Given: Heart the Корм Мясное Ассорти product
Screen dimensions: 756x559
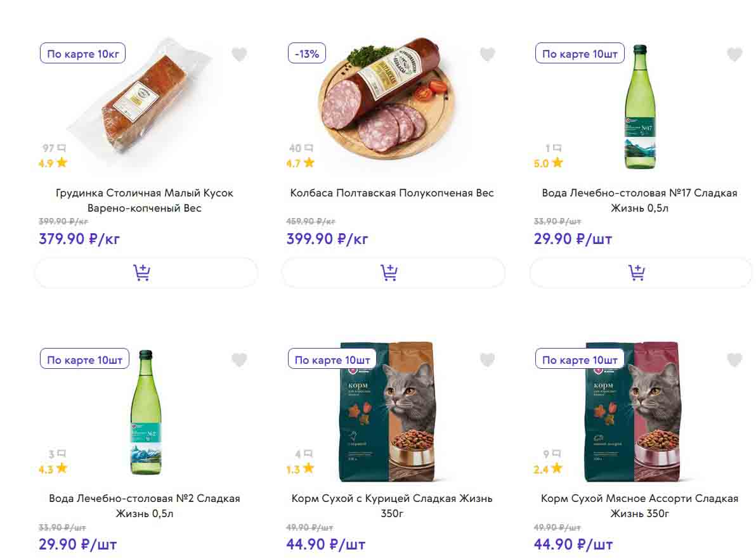Looking at the screenshot, I should pos(734,361).
